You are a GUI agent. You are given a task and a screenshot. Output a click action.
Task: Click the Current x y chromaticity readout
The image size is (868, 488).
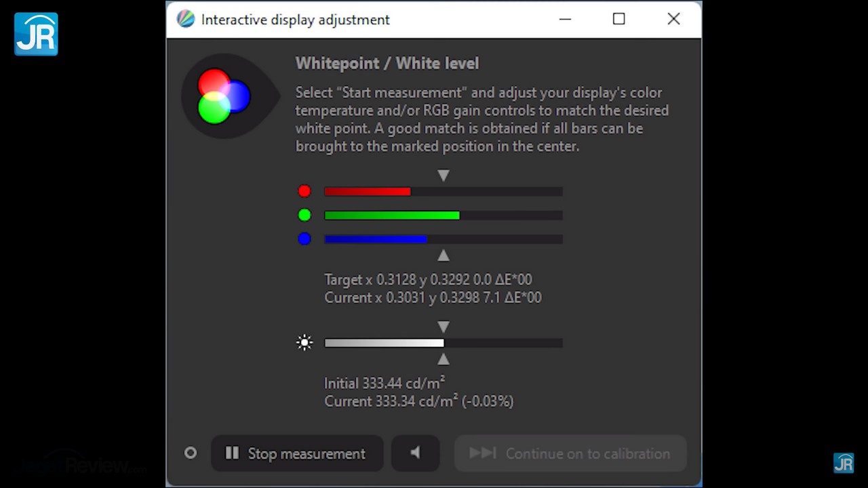click(433, 298)
